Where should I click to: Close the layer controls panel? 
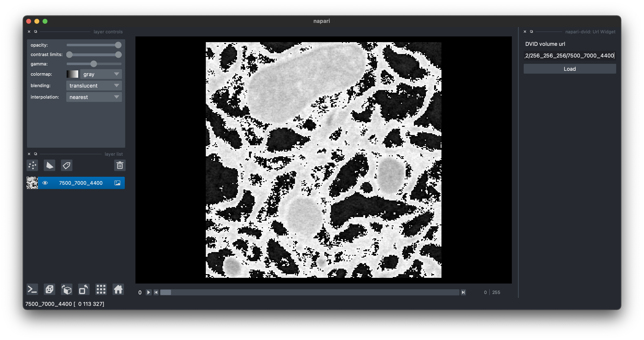[x=29, y=32]
